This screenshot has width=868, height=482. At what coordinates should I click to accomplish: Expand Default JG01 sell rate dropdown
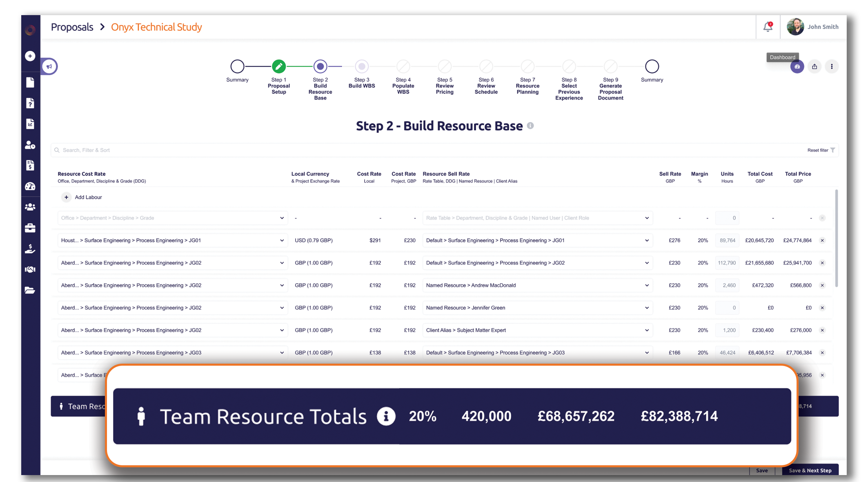538,240
